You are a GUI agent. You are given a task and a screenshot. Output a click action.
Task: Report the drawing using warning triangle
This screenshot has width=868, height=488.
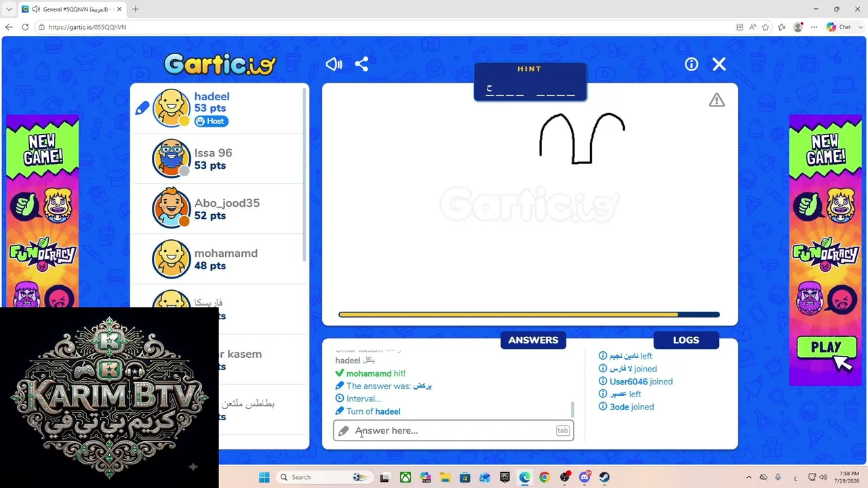click(717, 100)
